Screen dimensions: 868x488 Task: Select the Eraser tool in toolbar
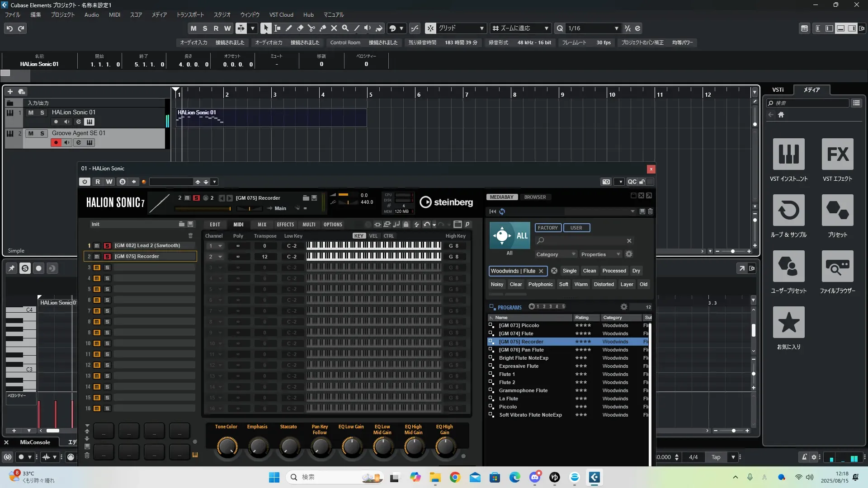[x=300, y=28]
